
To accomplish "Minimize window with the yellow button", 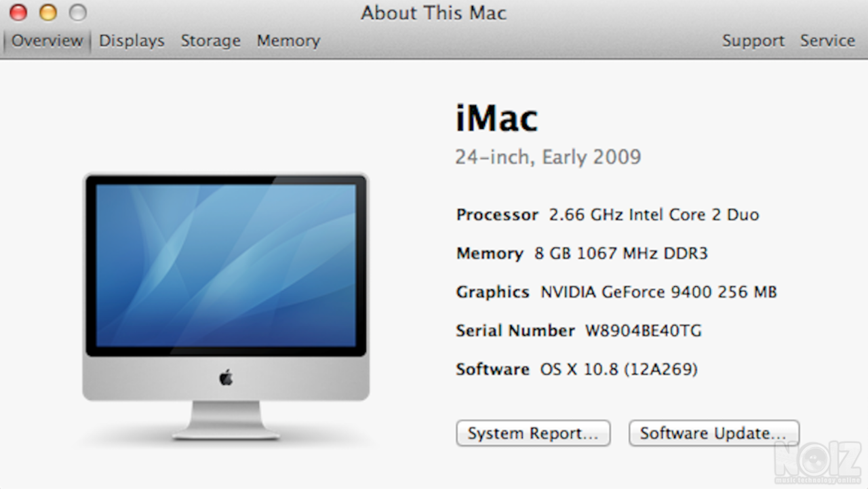I will 48,12.
